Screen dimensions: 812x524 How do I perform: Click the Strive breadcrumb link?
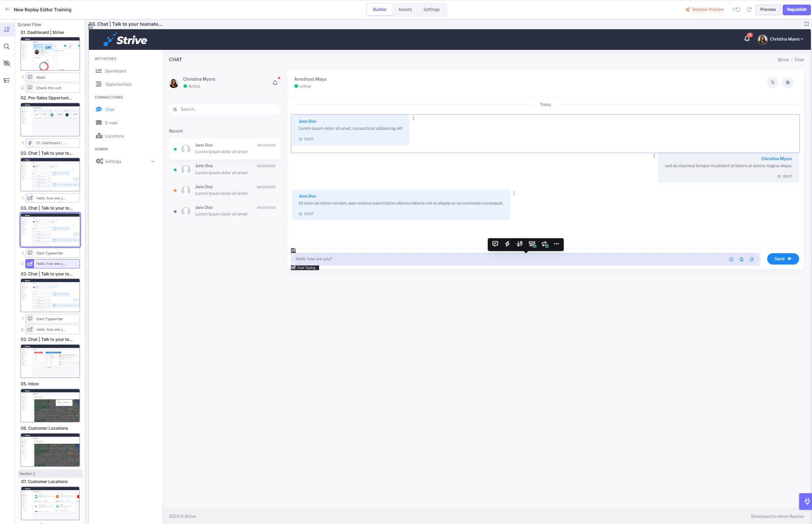click(x=783, y=60)
